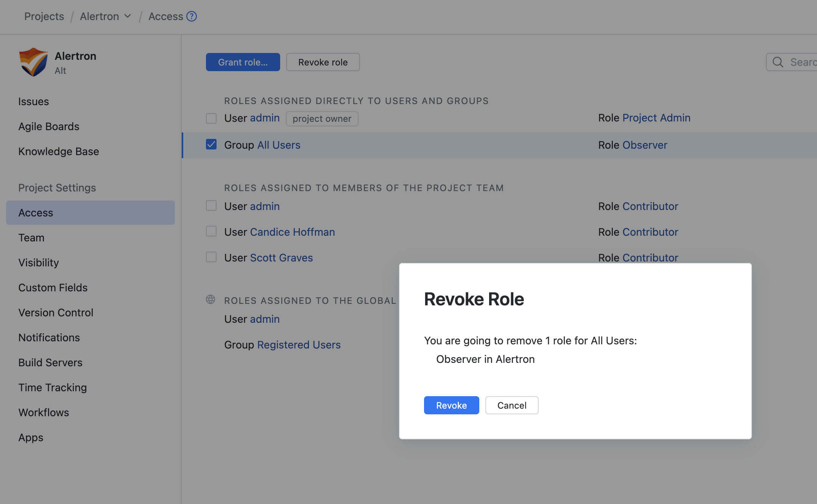This screenshot has width=817, height=504.
Task: Switch to Team settings in sidebar
Action: coord(31,238)
